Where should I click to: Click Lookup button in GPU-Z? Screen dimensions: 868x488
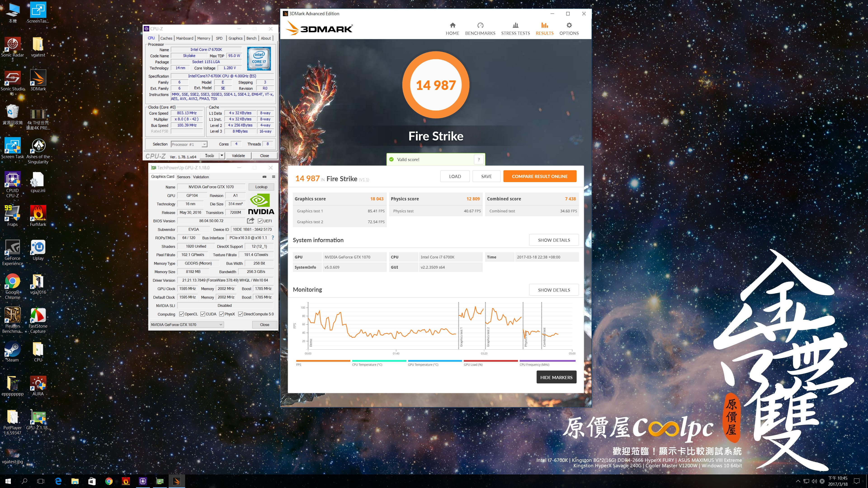click(261, 187)
